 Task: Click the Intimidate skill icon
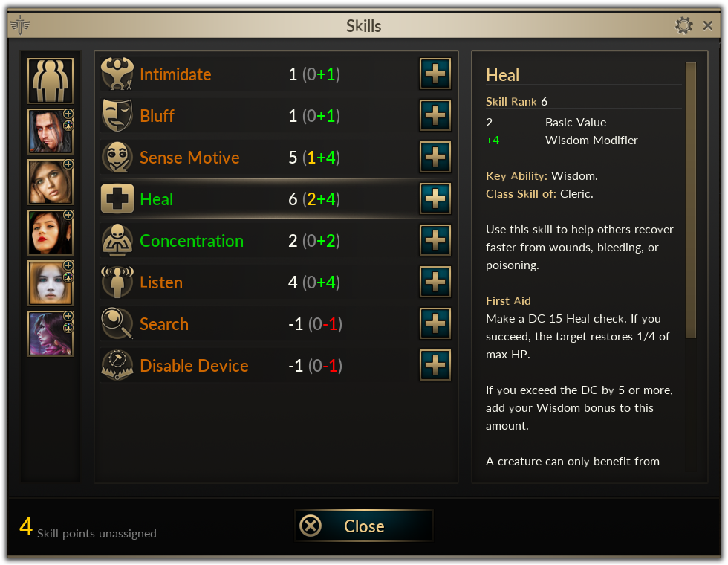117,74
